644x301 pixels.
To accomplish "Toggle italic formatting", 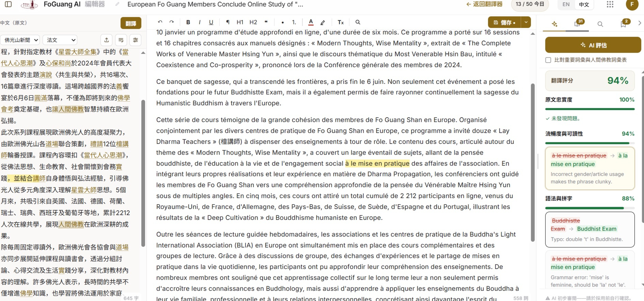I will [x=200, y=22].
